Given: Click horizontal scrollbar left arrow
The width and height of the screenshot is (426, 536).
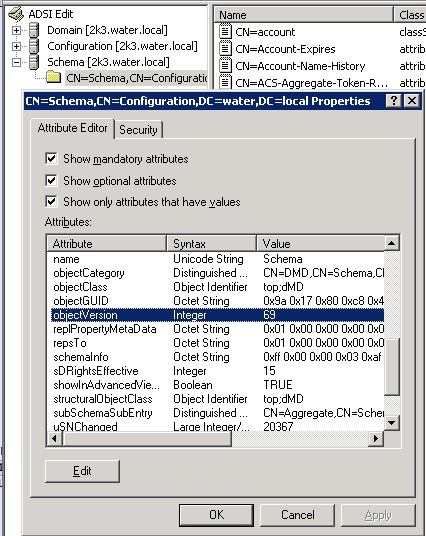Looking at the screenshot, I should tap(55, 438).
